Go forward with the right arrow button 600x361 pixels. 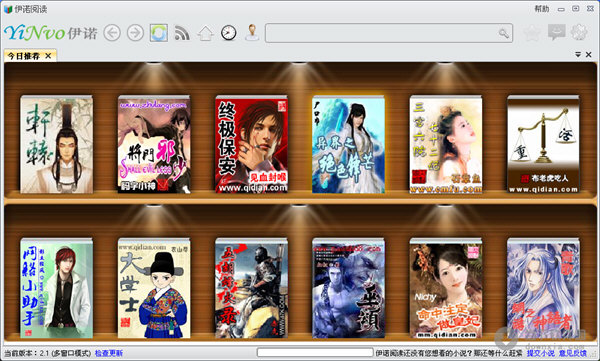[x=135, y=33]
